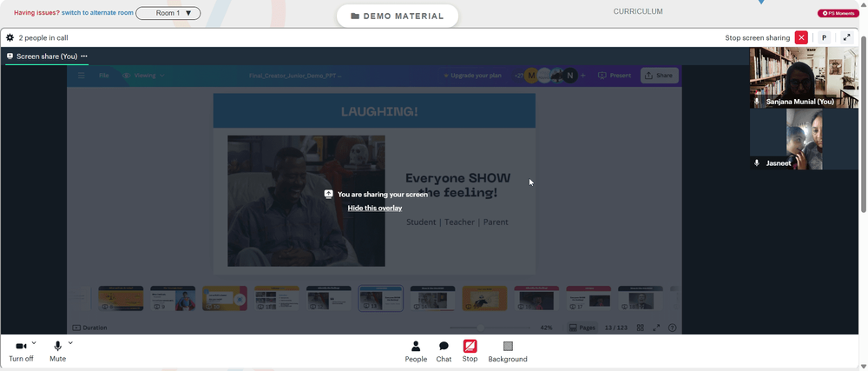Image resolution: width=868 pixels, height=371 pixels.
Task: Open the Room 1 dropdown
Action: [168, 13]
